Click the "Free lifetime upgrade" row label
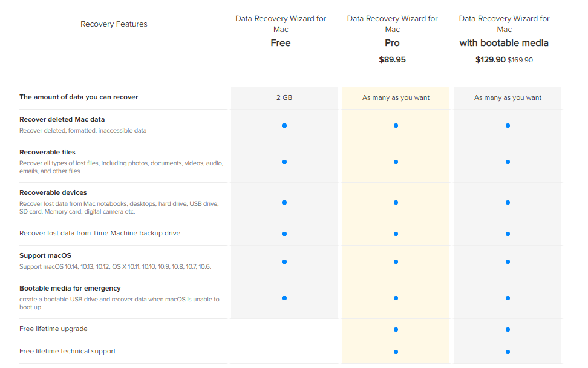 point(53,329)
